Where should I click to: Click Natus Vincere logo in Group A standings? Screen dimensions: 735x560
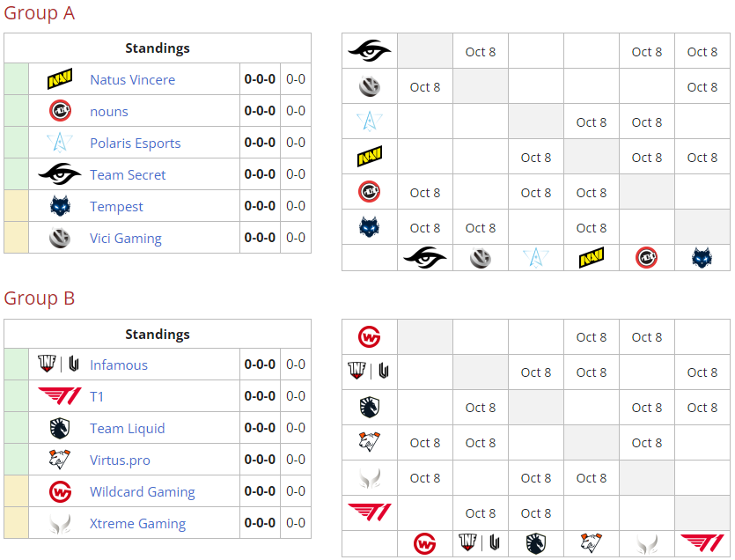coord(60,79)
